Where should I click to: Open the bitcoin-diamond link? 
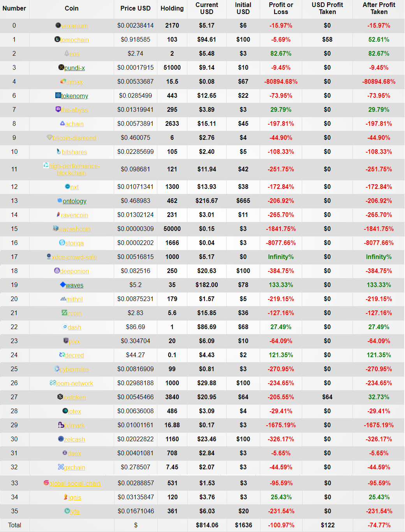click(x=74, y=138)
